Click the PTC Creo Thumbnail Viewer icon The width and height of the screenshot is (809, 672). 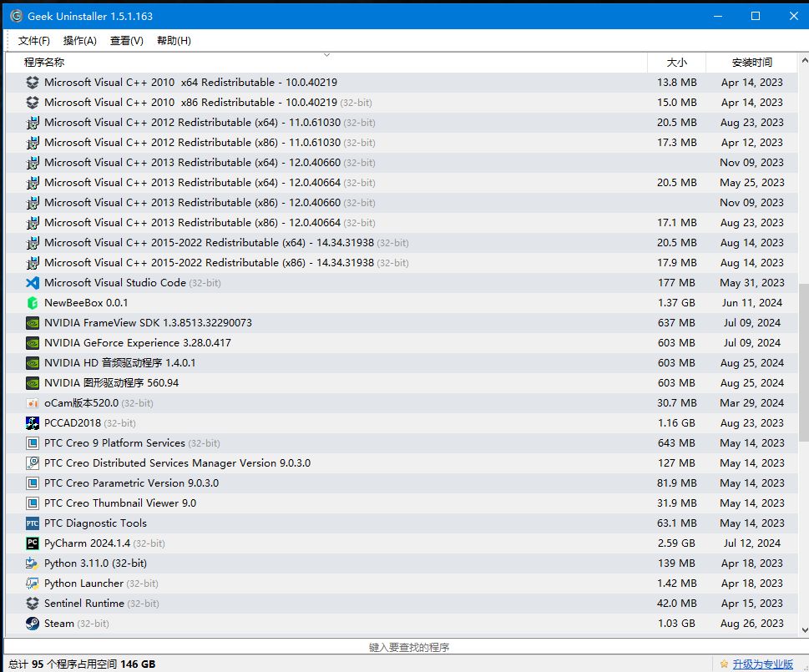33,503
